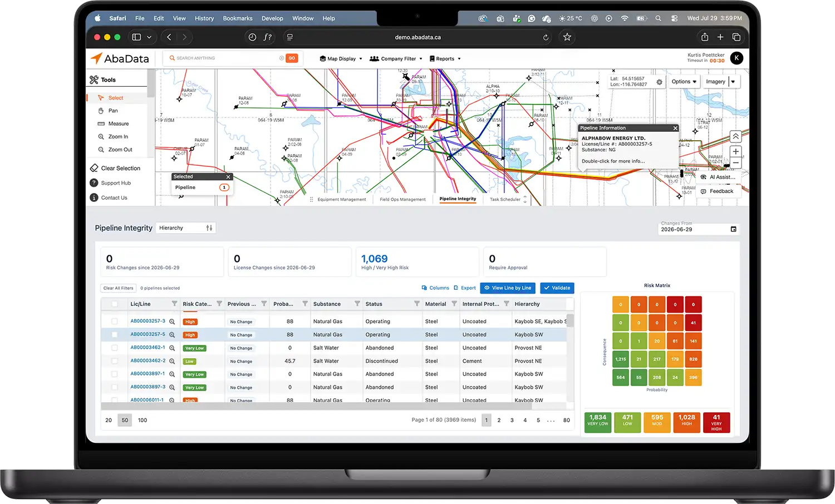Open the AB00003257-5 pipeline link
This screenshot has width=835, height=504.
tap(148, 334)
